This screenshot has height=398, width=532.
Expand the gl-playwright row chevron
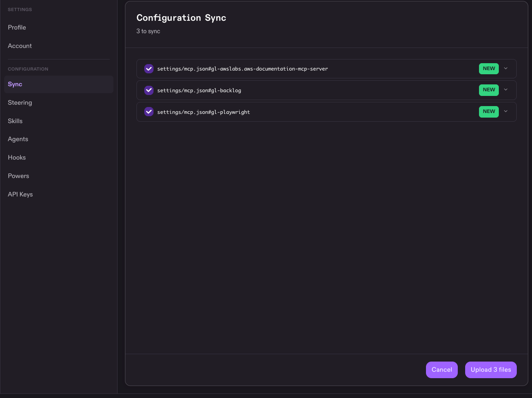click(x=506, y=111)
